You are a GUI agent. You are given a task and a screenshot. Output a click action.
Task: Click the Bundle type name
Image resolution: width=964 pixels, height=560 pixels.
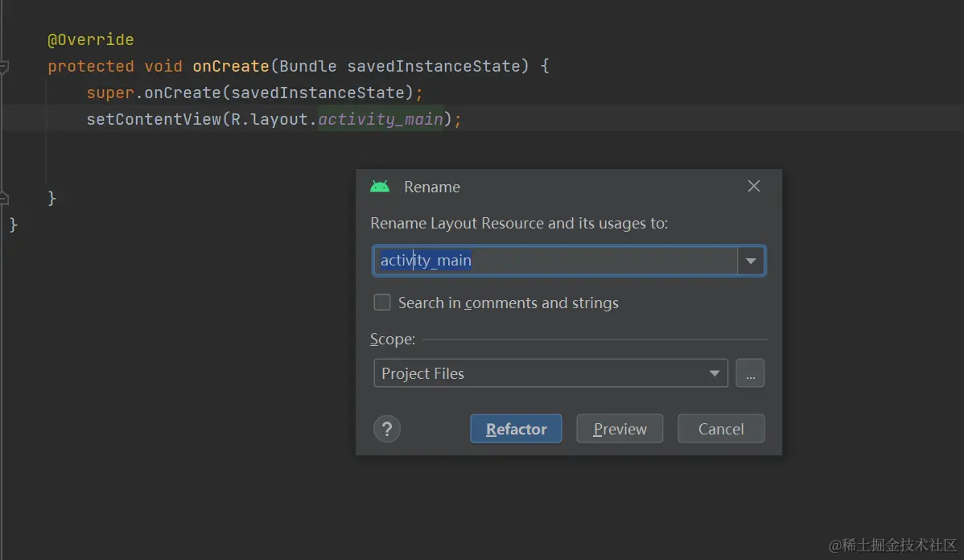(308, 67)
